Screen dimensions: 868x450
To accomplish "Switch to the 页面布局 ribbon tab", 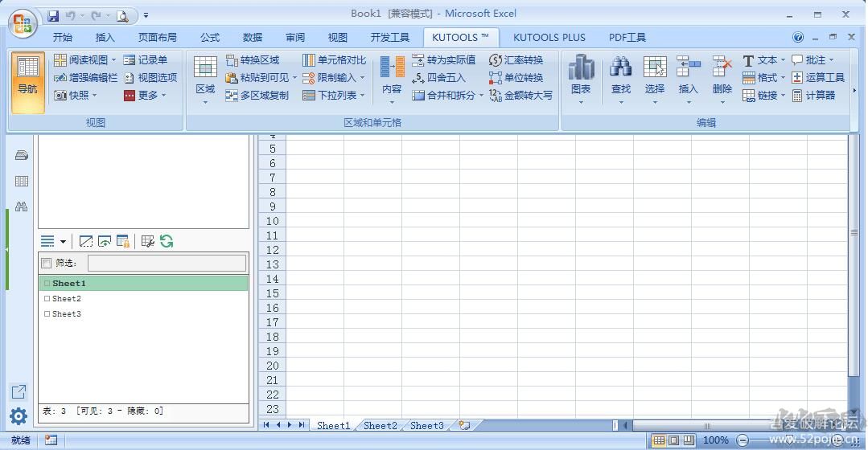I will [x=157, y=37].
